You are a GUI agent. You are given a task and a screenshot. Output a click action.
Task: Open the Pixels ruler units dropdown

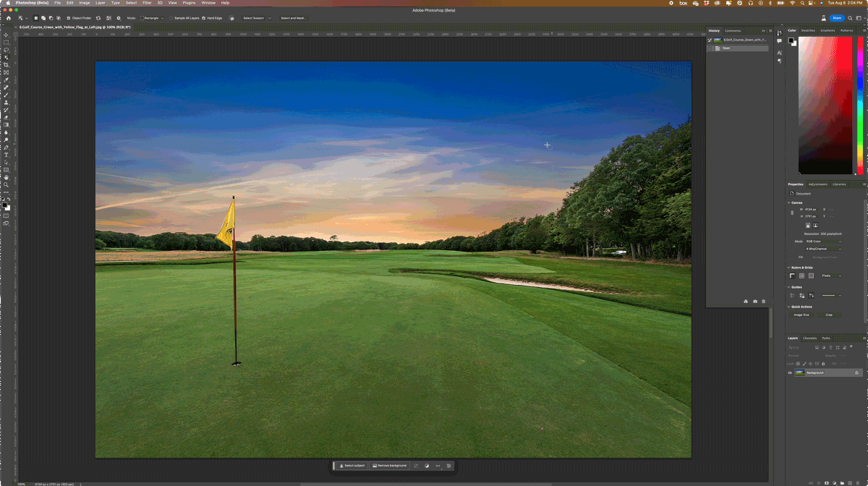pos(831,276)
